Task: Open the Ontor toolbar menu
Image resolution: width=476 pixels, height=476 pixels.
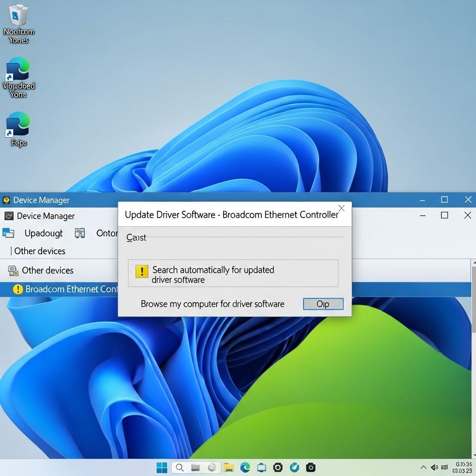Action: coord(106,233)
